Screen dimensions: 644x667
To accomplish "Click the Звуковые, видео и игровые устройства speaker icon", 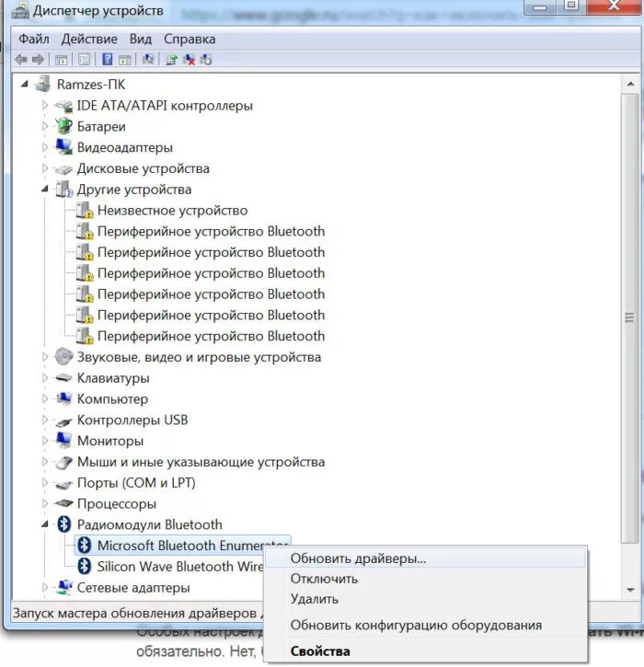I will pyautogui.click(x=63, y=356).
